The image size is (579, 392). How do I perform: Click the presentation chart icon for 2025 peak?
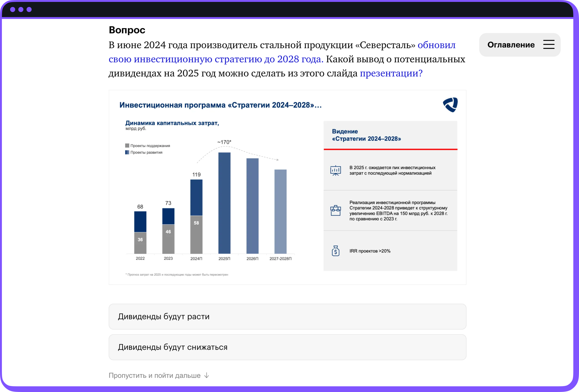335,170
